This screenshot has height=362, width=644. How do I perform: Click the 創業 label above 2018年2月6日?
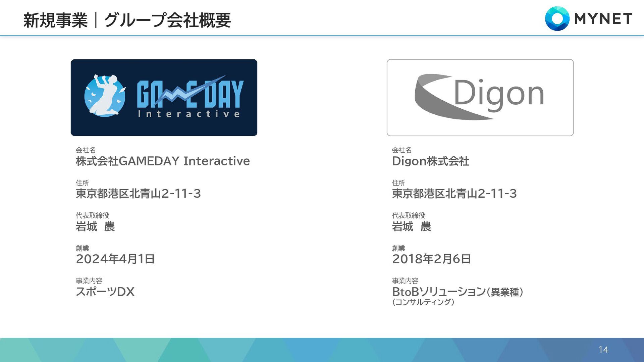click(398, 248)
